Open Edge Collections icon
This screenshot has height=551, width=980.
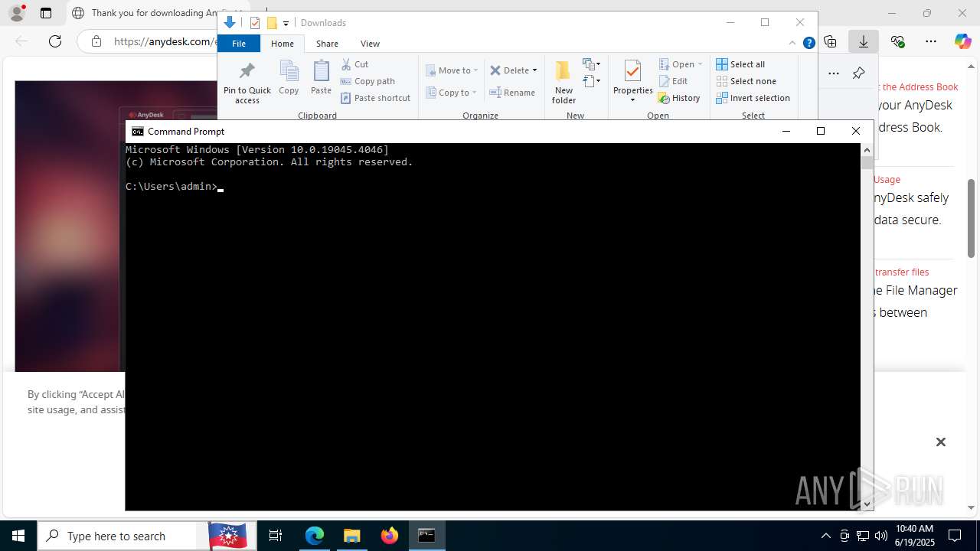point(830,41)
